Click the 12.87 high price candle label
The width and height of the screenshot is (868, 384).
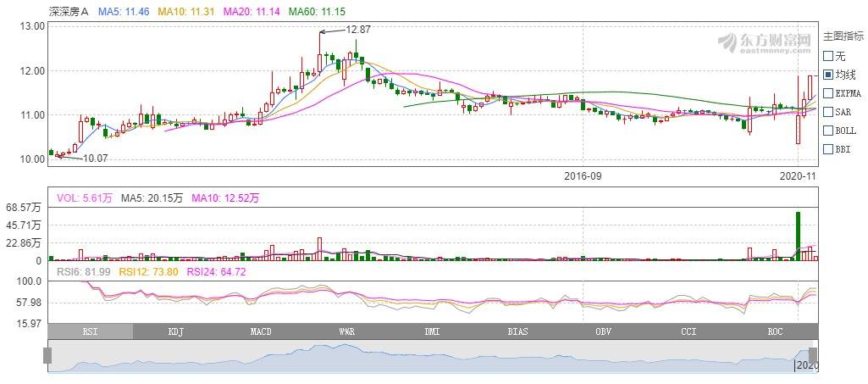358,30
